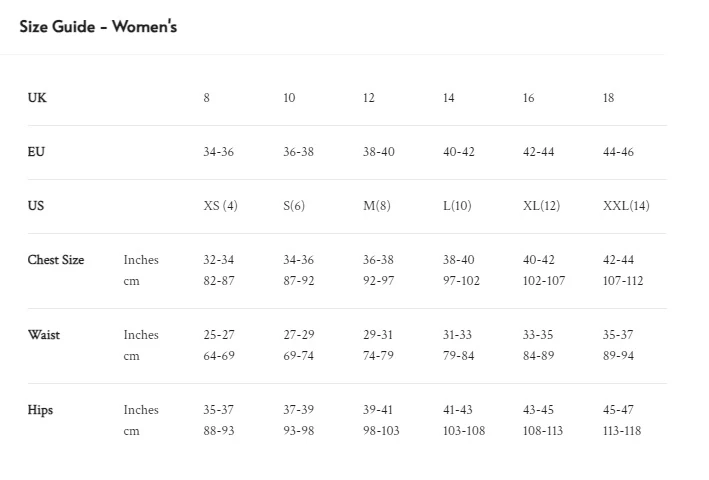Click the EU row label
Screen dimensions: 709x480
tap(36, 152)
